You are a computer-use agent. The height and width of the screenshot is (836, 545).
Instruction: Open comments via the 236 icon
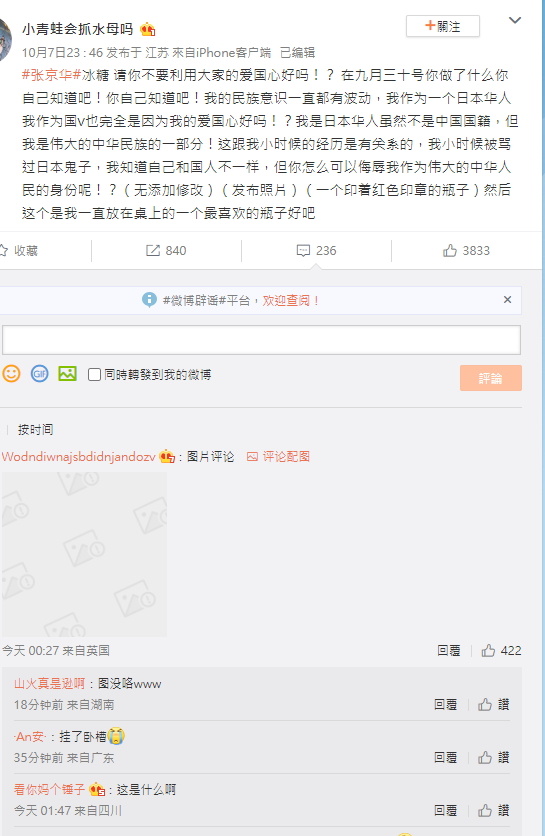coord(316,251)
